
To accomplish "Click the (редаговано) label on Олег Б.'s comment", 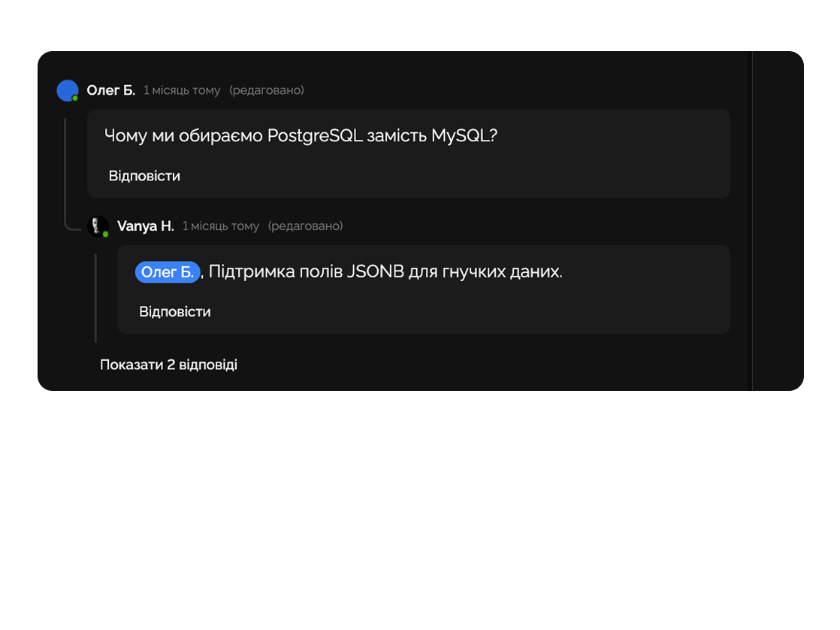I will (x=267, y=90).
